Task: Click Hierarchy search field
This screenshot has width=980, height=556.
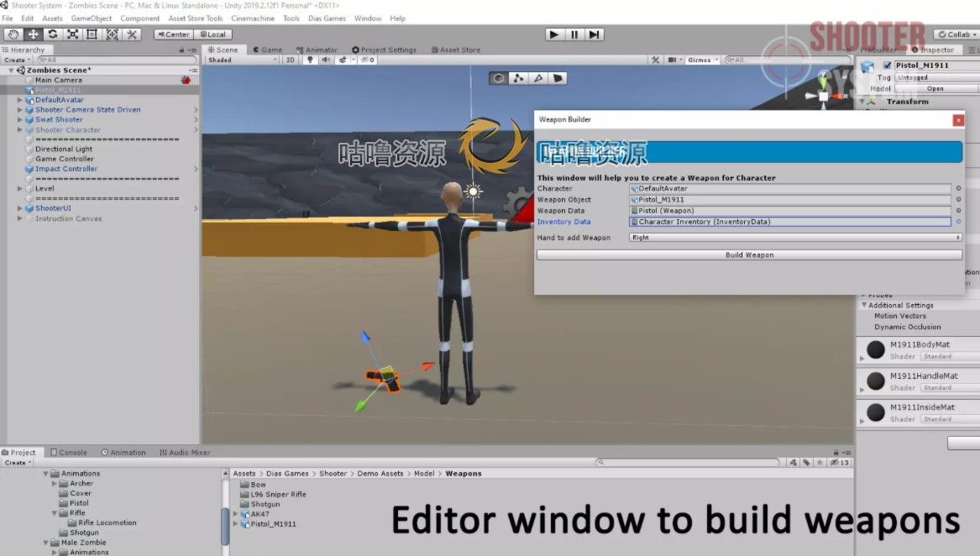Action: point(117,60)
